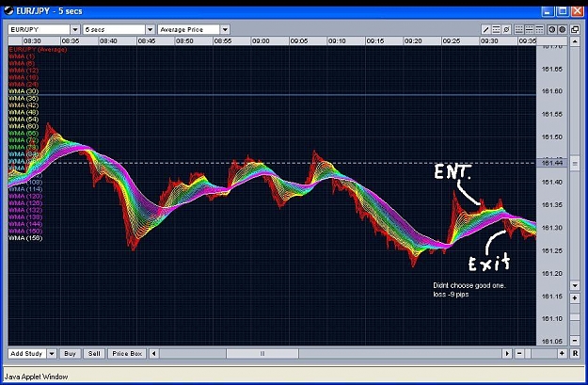Click the WMA (30) legend entry
Viewport: 588px width, 385px height.
(x=24, y=91)
